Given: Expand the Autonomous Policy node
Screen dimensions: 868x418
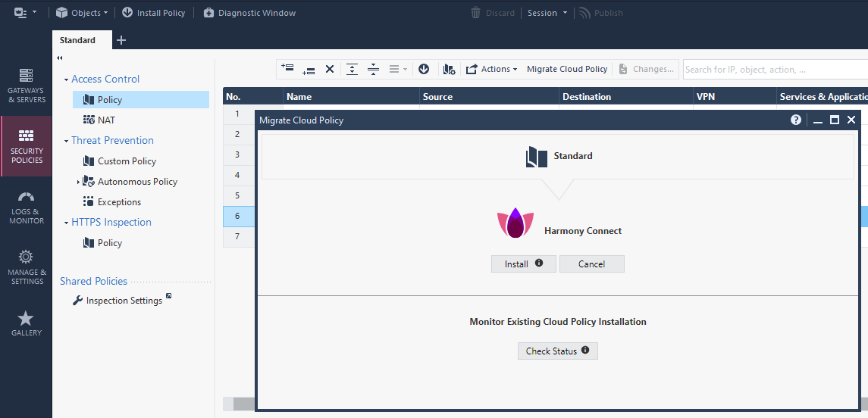Looking at the screenshot, I should [78, 182].
